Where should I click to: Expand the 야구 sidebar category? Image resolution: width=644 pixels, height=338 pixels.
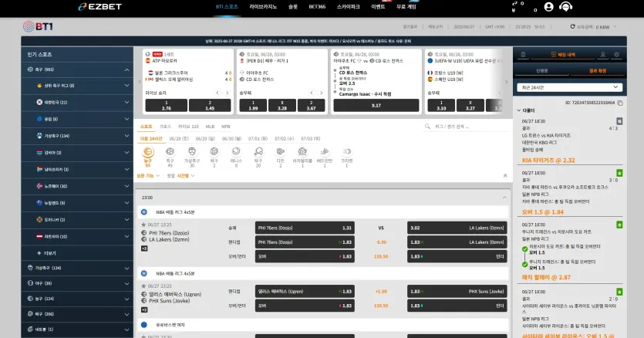127,283
